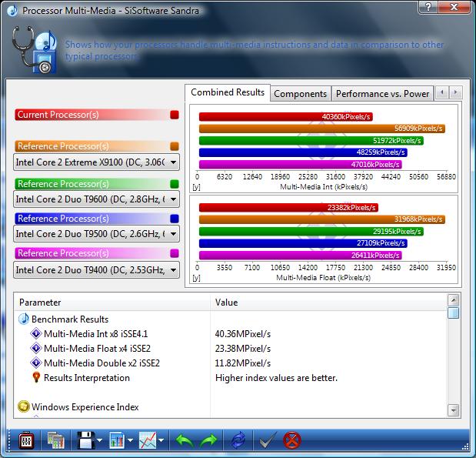Click the results list scrollbar thumb
Image resolution: width=476 pixels, height=458 pixels.
(x=454, y=313)
